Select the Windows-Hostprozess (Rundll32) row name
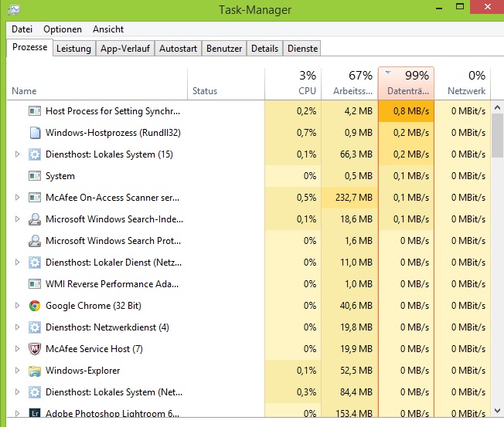 pyautogui.click(x=113, y=133)
